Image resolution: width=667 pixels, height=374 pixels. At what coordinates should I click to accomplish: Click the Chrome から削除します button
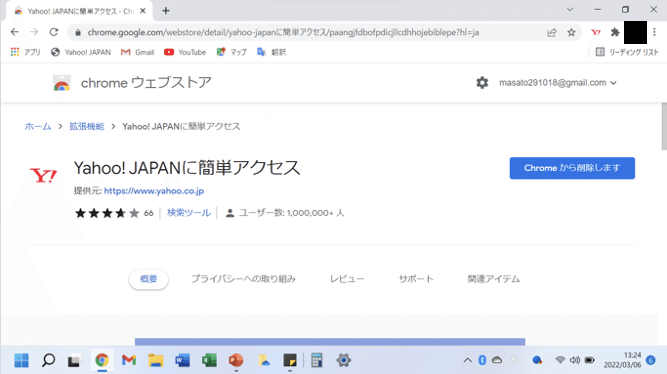tap(572, 168)
